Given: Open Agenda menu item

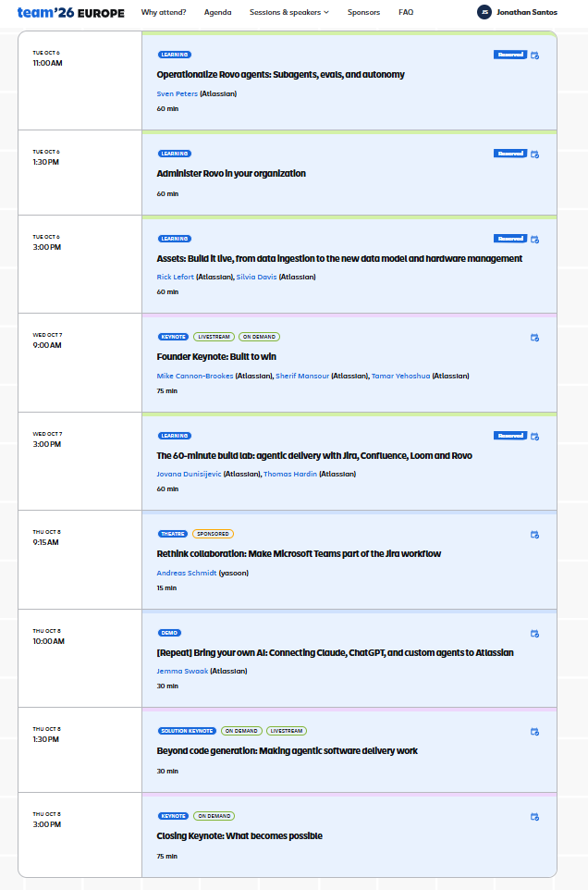Looking at the screenshot, I should (218, 12).
